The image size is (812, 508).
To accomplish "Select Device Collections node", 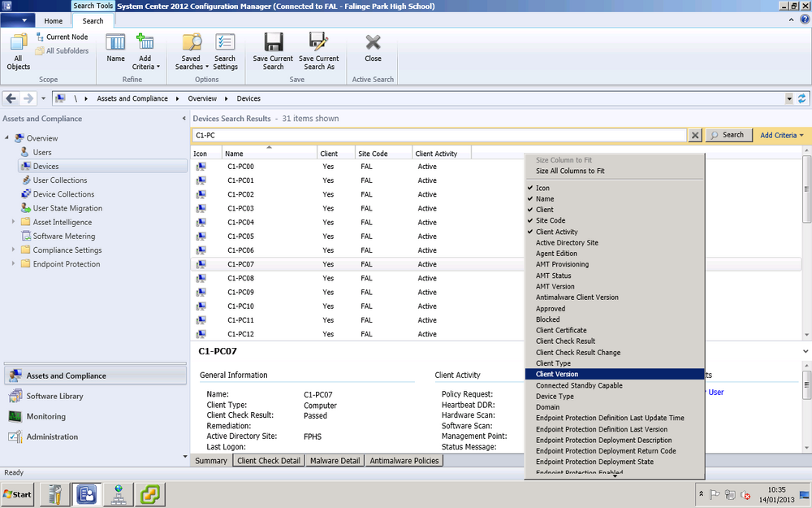I will pyautogui.click(x=63, y=194).
